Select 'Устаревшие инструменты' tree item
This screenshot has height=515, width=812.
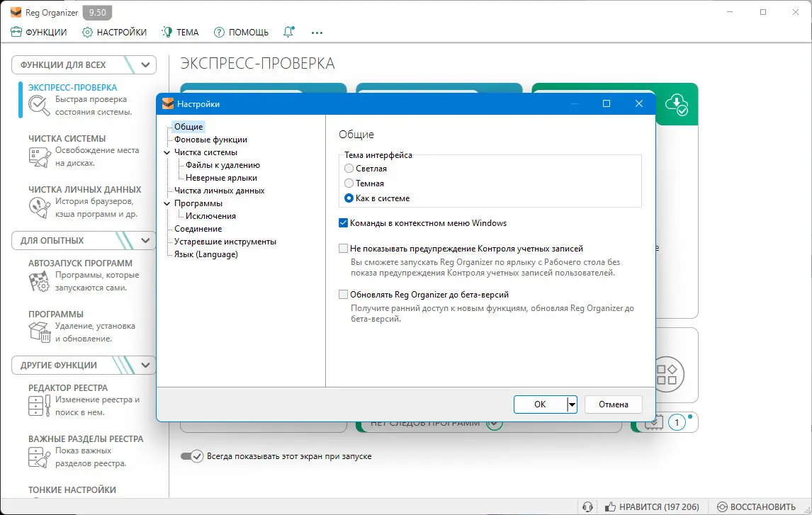(x=225, y=242)
